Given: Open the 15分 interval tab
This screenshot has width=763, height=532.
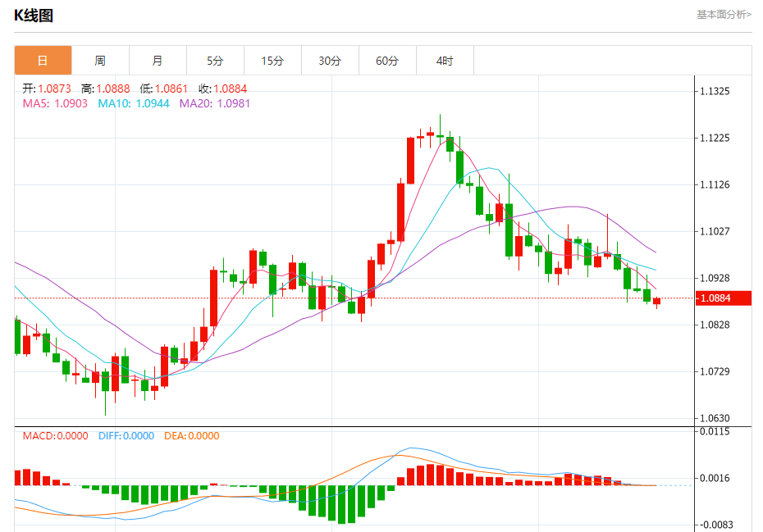Looking at the screenshot, I should coord(272,61).
